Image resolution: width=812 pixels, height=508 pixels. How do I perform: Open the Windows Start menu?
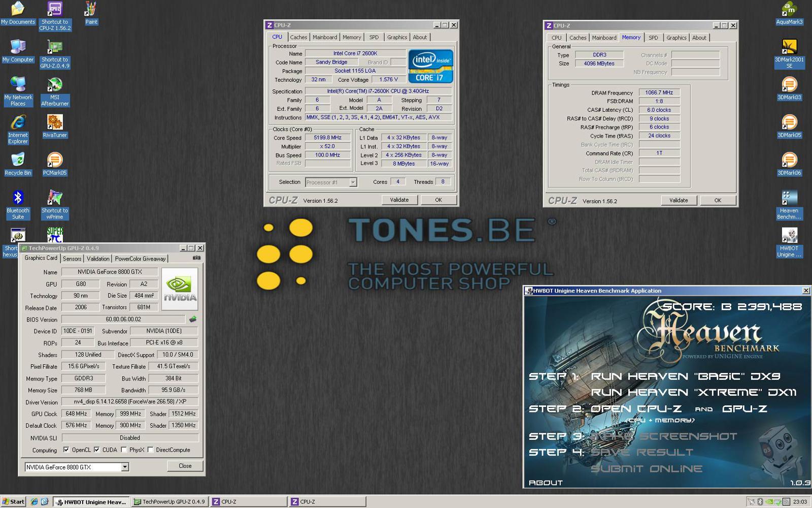pos(13,501)
